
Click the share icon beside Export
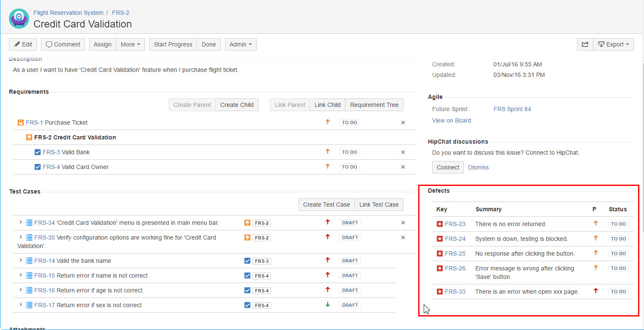click(x=585, y=44)
